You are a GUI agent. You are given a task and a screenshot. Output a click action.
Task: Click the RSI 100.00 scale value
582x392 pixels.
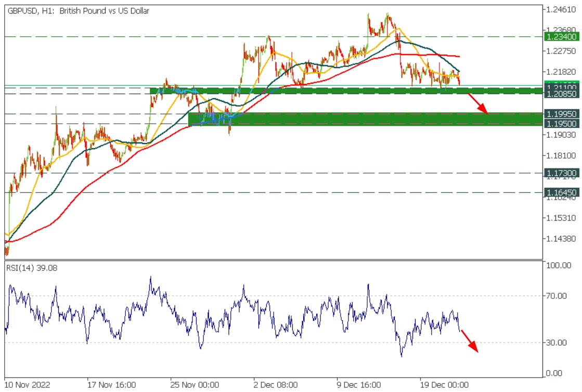pyautogui.click(x=559, y=266)
